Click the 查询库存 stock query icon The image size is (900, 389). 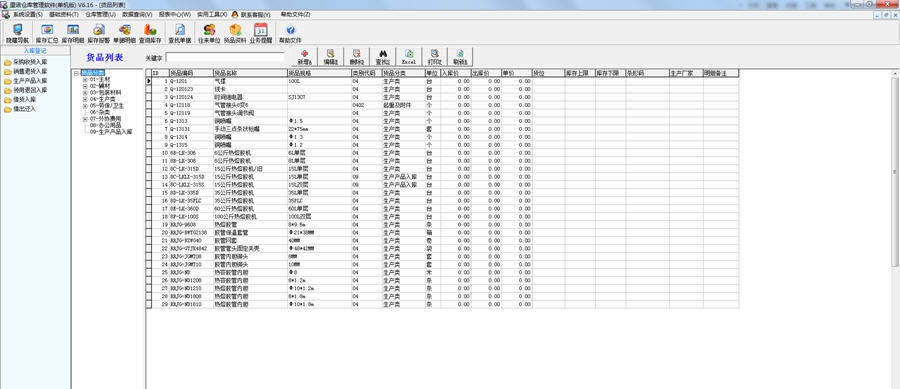[x=150, y=34]
